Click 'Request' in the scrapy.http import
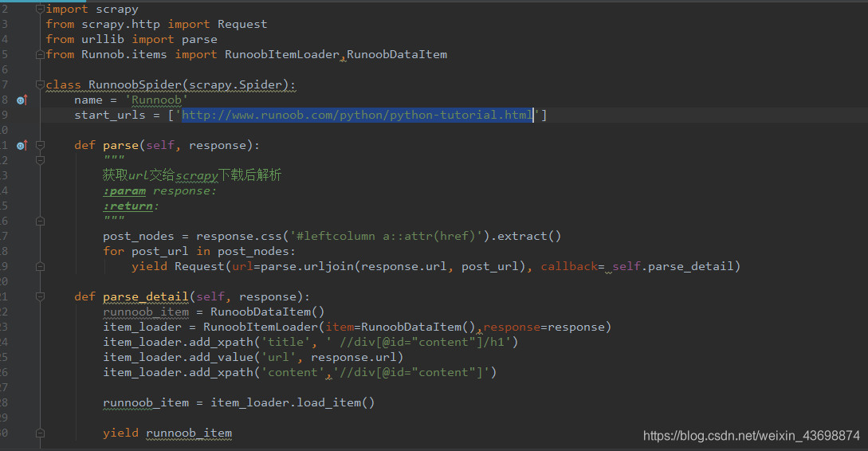868x451 pixels. click(242, 25)
